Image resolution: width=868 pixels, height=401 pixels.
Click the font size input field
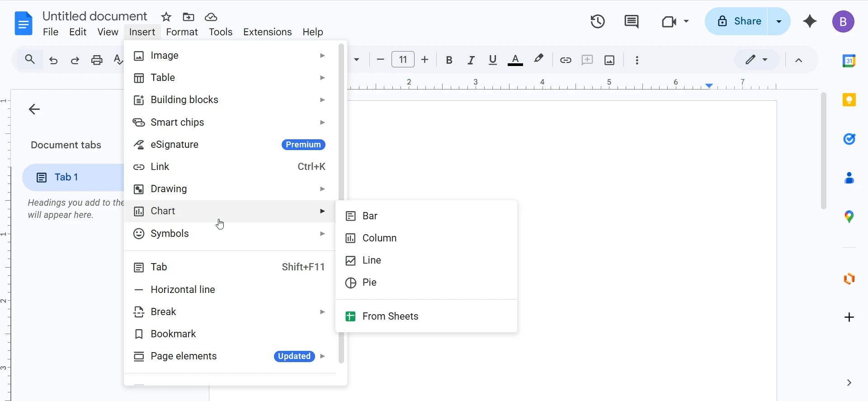coord(403,60)
